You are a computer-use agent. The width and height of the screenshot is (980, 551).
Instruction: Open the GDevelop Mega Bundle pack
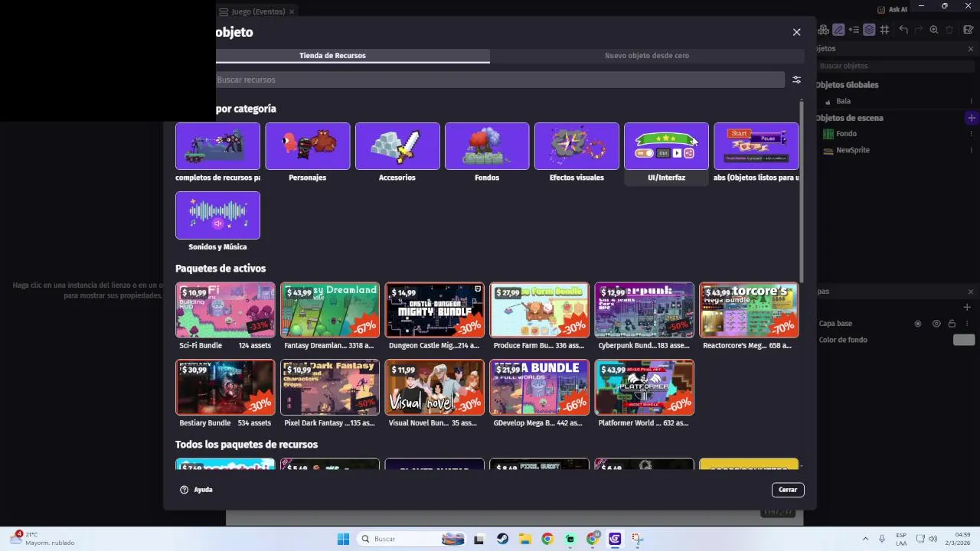[x=539, y=393]
